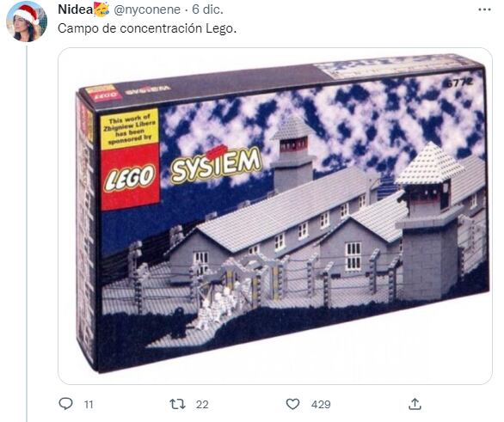The image size is (504, 422).
Task: Click the retweet count 22
Action: click(202, 404)
